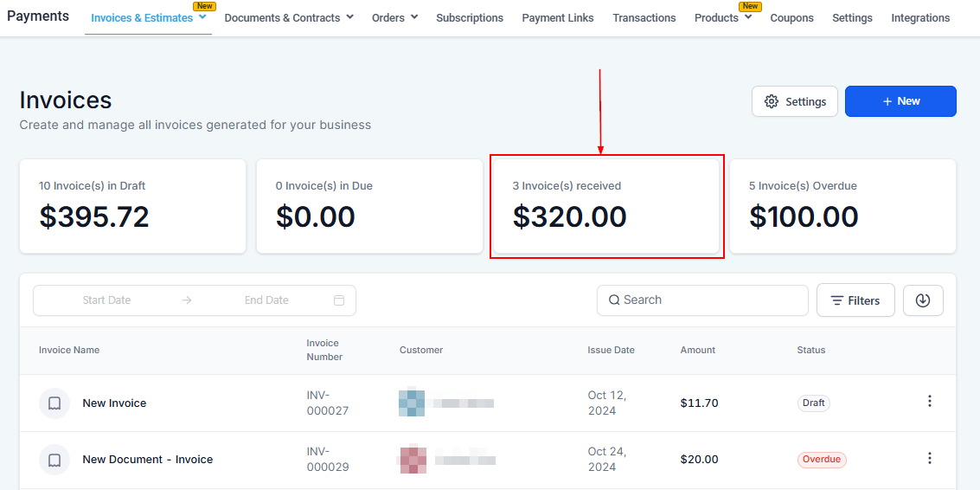
Task: Expand the Documents & Contracts menu
Action: 289,18
